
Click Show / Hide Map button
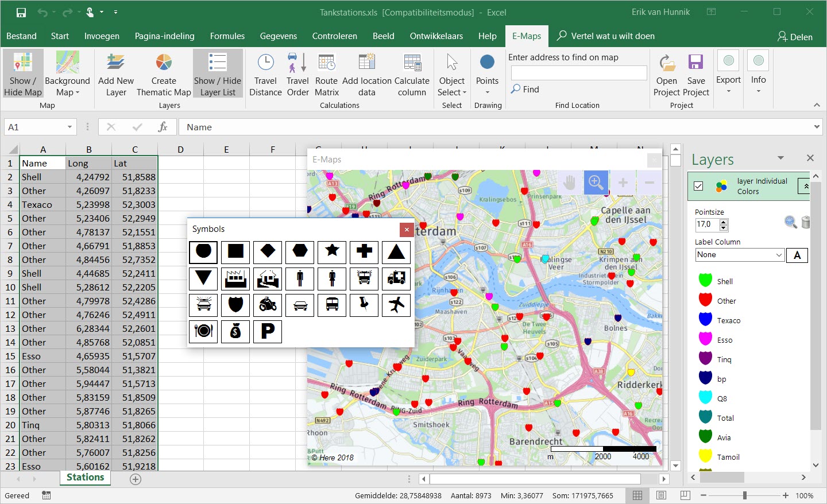click(x=23, y=73)
